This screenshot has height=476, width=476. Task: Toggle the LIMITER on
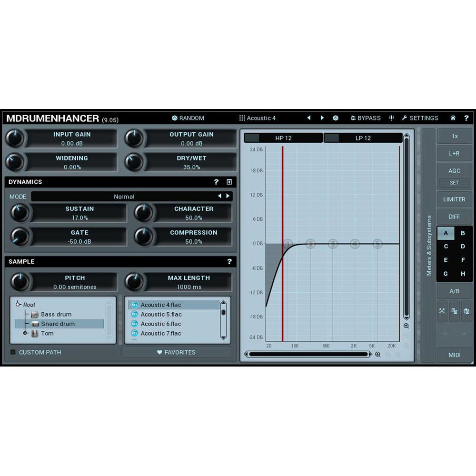click(454, 199)
